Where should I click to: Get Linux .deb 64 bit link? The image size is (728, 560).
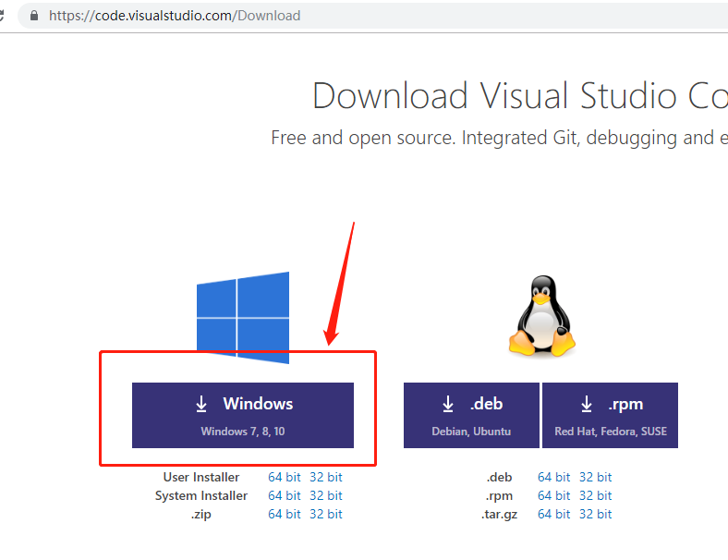(x=554, y=477)
